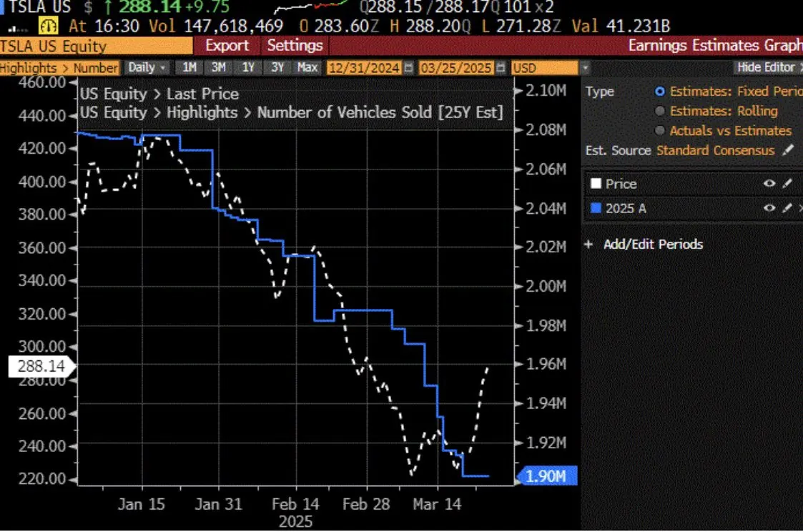Click the Add/Edit Periods label
The height and width of the screenshot is (532, 803).
tap(653, 245)
